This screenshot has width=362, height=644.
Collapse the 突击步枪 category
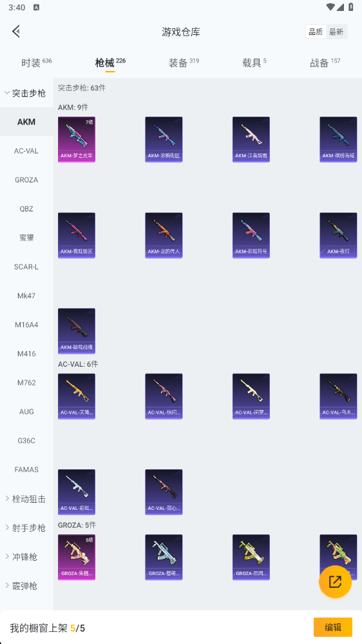26,93
